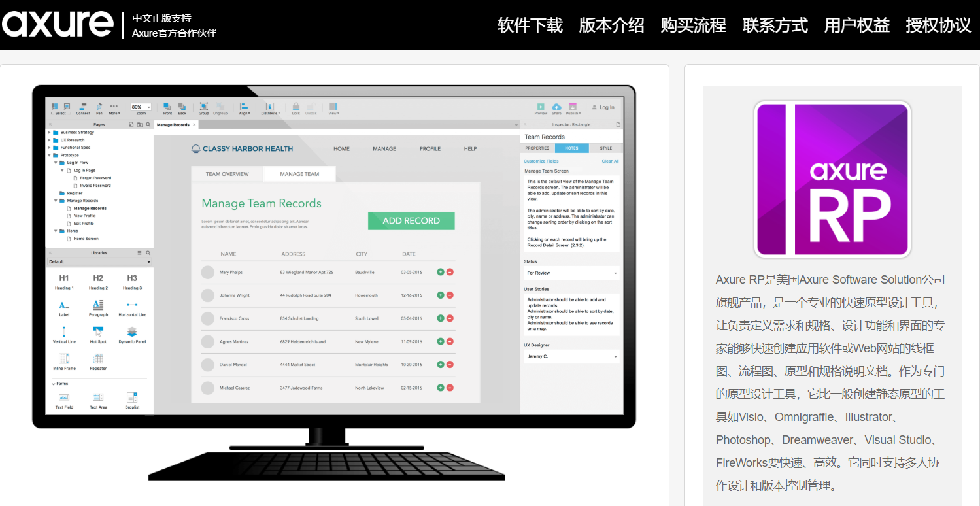Open the For Review status dropdown
This screenshot has height=506, width=980.
[x=571, y=273]
